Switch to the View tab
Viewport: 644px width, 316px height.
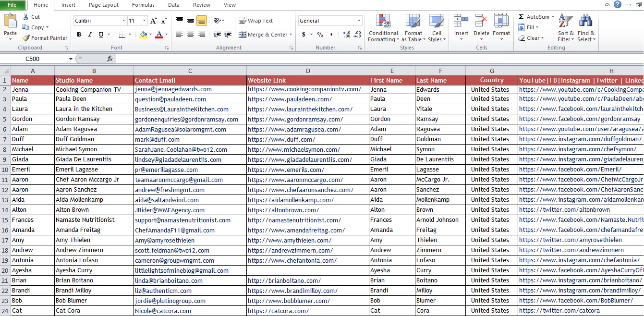230,5
